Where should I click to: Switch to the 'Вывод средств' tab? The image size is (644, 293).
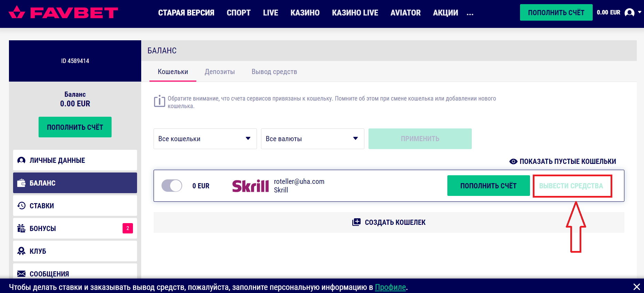coord(274,72)
